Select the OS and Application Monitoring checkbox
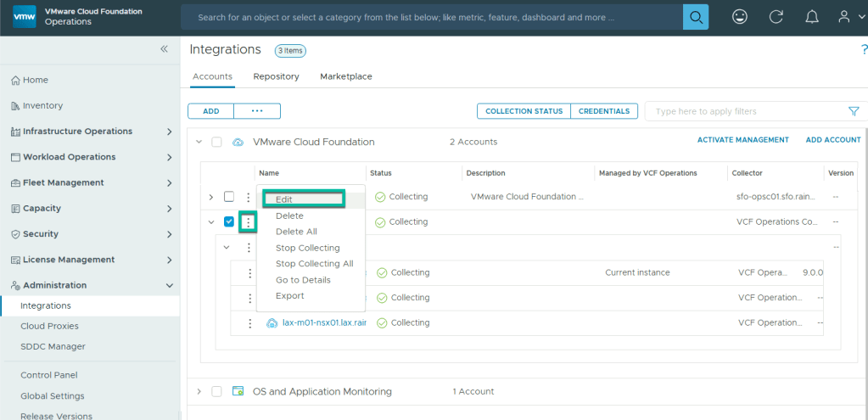868x420 pixels. 216,391
